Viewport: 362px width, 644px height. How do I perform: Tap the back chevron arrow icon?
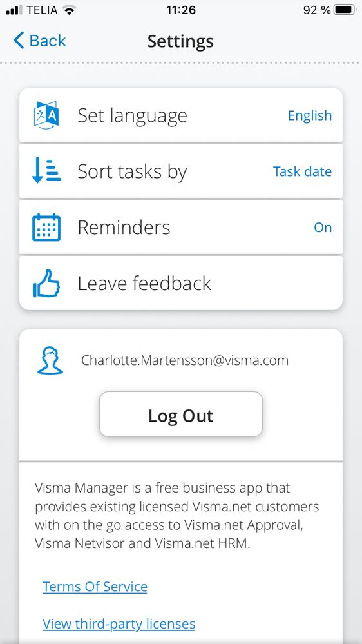19,41
